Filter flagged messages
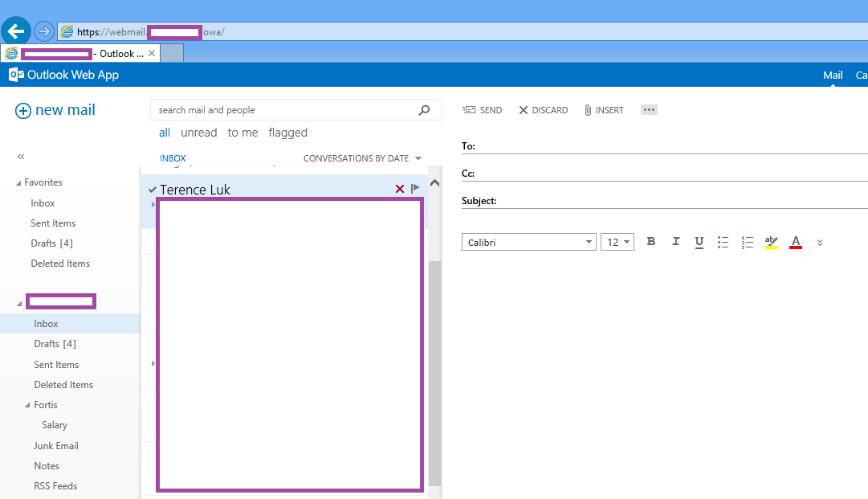Image resolution: width=868 pixels, height=499 pixels. click(x=287, y=133)
